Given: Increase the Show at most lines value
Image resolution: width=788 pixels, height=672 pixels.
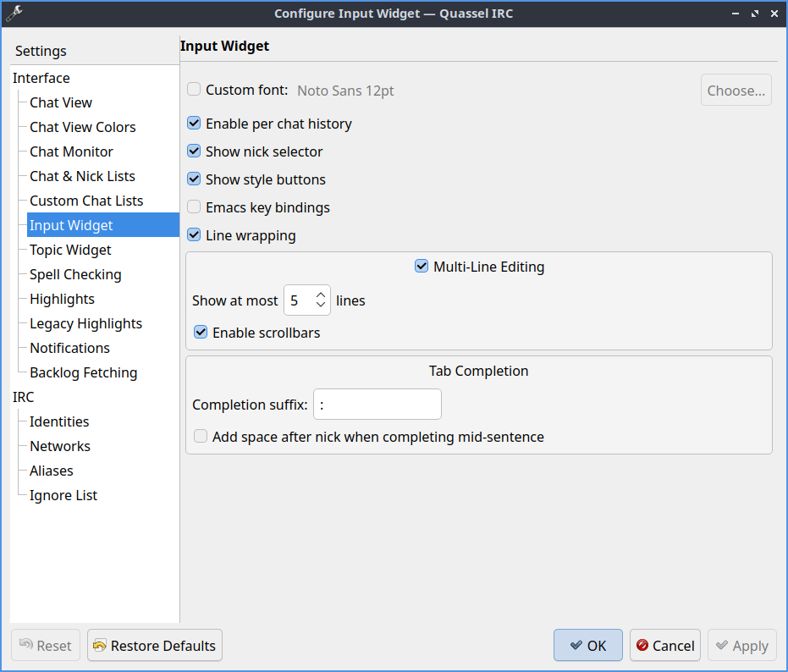Looking at the screenshot, I should click(x=320, y=295).
